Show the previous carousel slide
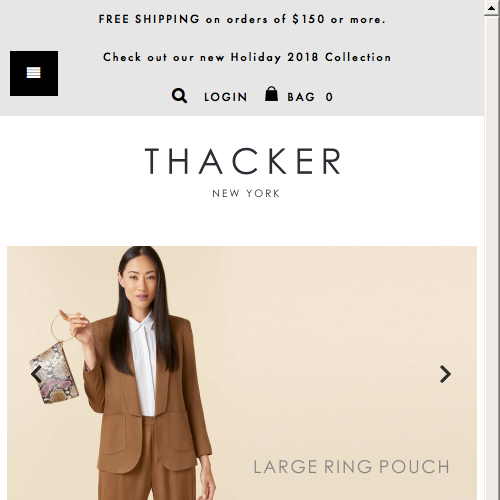The width and height of the screenshot is (500, 500). tap(36, 374)
